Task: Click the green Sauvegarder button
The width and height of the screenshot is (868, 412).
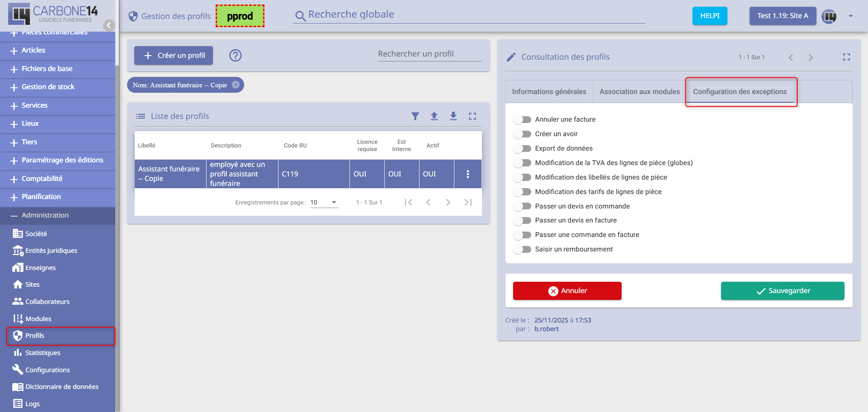Action: pos(782,291)
